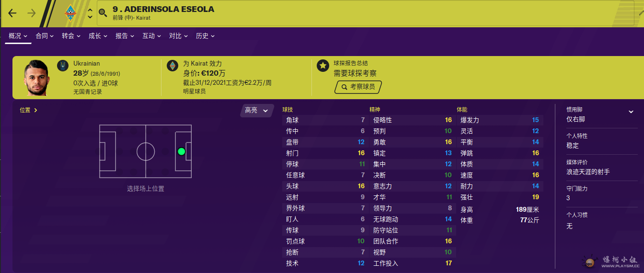Expand the 位置 positions arrow
The width and height of the screenshot is (644, 273).
[35, 110]
